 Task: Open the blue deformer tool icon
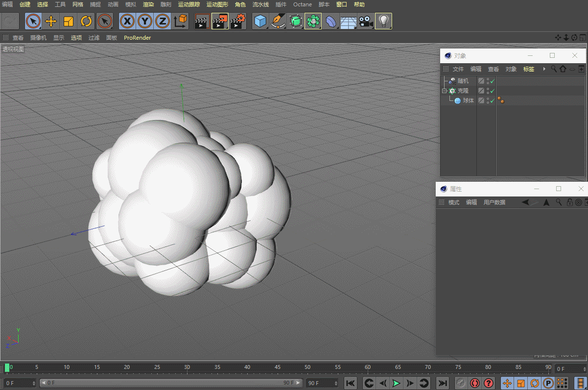[330, 21]
